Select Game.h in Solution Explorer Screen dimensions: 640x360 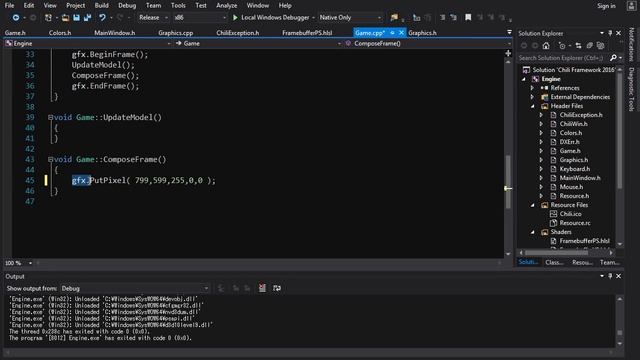(x=570, y=151)
